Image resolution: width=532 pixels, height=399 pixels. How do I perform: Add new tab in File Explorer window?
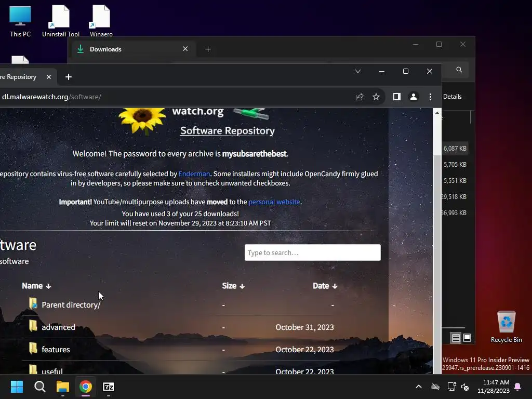pyautogui.click(x=208, y=49)
